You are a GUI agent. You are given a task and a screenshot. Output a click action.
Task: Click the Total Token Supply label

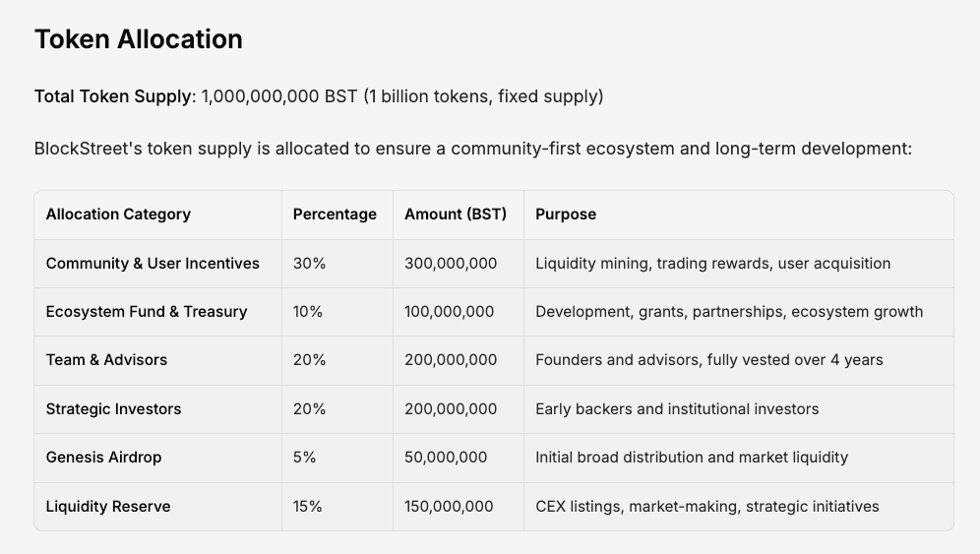pos(112,96)
